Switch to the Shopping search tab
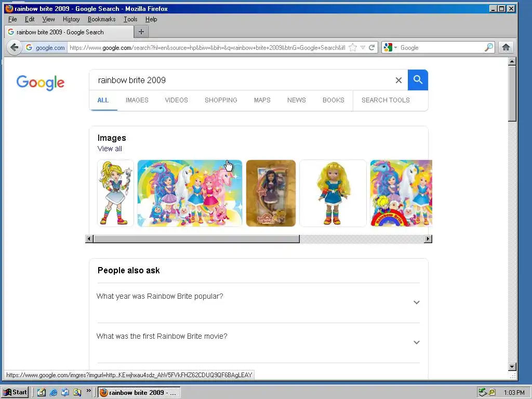 point(221,100)
